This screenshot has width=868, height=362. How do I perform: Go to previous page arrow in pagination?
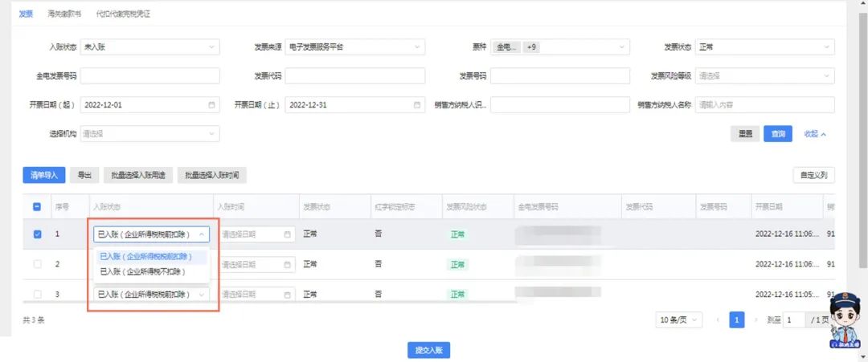[x=719, y=320]
